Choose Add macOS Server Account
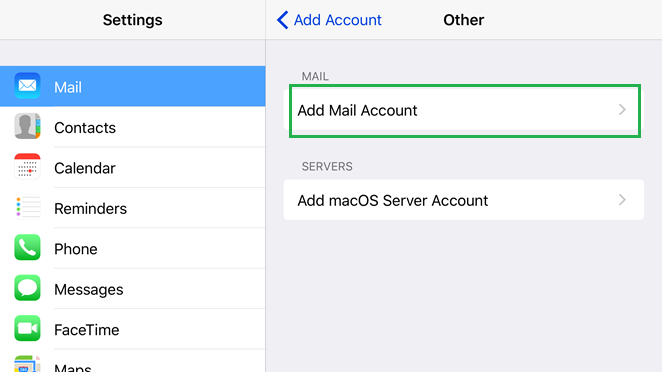 pos(464,200)
